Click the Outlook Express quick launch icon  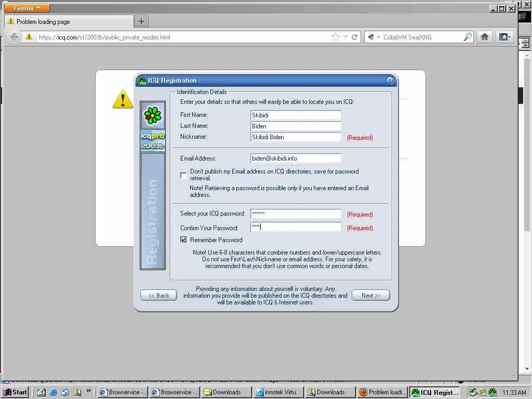(x=65, y=392)
